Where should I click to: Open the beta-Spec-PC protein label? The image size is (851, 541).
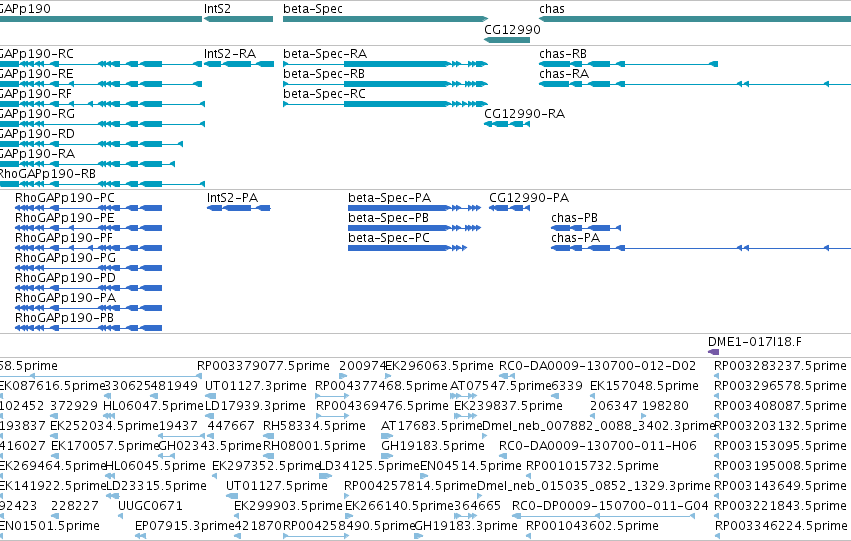(x=389, y=238)
